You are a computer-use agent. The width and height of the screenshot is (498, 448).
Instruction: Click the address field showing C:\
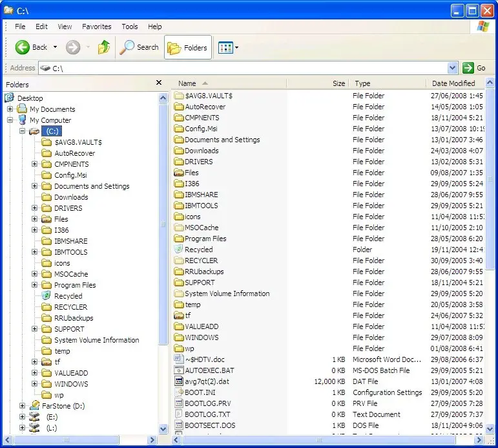(x=243, y=68)
